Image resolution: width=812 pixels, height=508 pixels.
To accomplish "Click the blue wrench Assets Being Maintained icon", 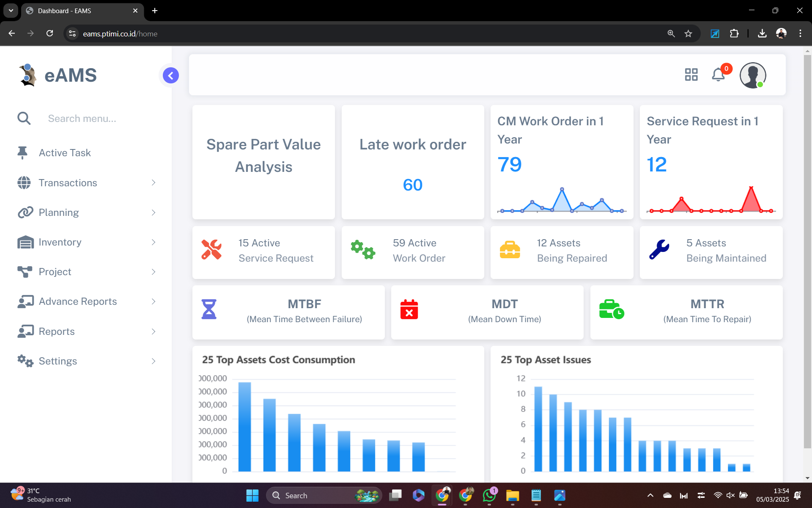I will tap(659, 250).
